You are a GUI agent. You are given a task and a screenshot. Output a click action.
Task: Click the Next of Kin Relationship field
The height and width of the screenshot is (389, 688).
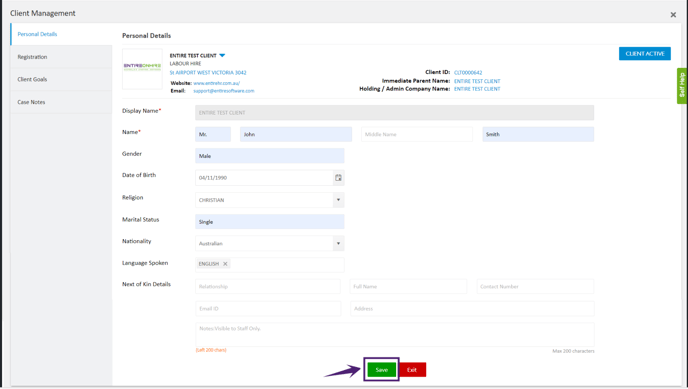[268, 286]
